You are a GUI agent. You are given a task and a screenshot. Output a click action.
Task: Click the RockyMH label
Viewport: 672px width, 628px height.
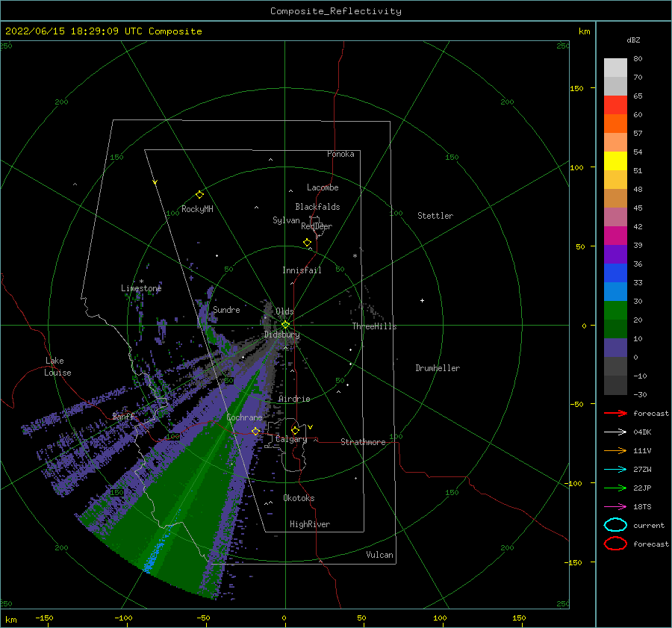[197, 209]
